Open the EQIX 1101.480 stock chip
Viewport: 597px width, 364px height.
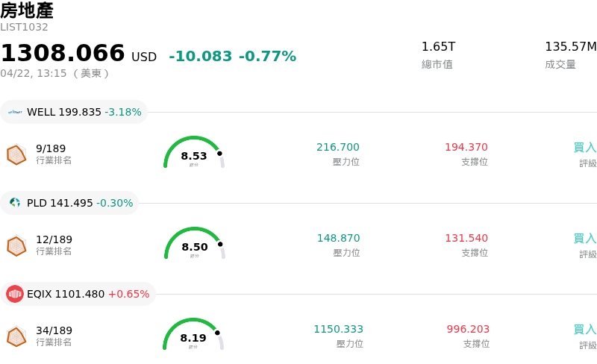(79, 294)
